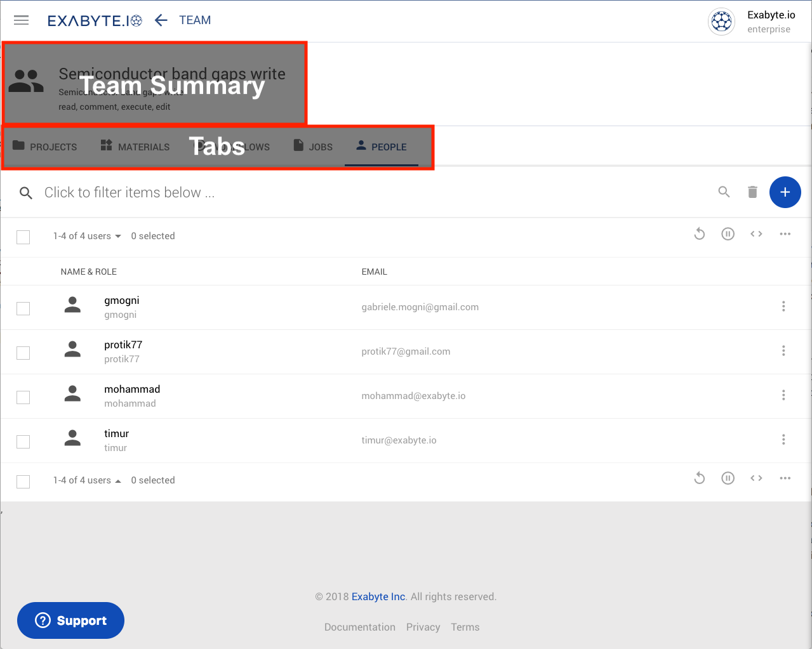The height and width of the screenshot is (649, 812).
Task: Check the checkbox for protik77
Action: (23, 353)
